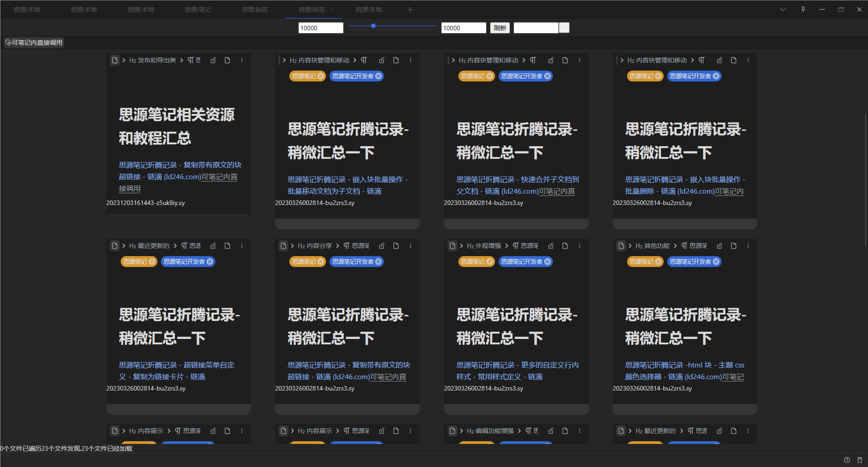Screen dimensions: 868x467
Task: Click the pin icon in the title bar
Action: tap(803, 9)
